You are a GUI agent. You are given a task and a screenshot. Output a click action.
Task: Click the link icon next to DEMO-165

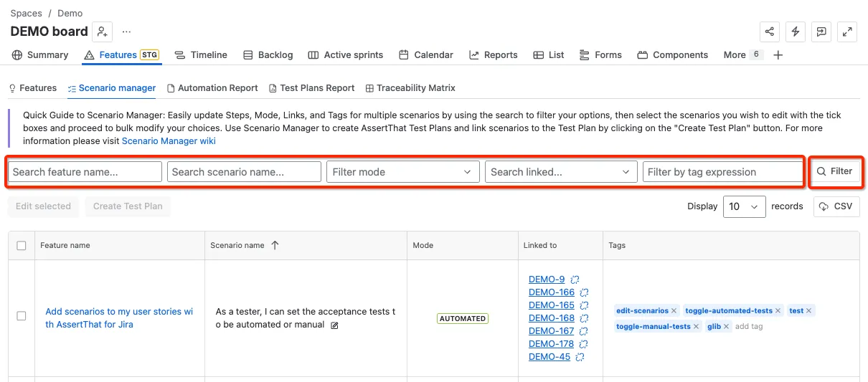(584, 305)
